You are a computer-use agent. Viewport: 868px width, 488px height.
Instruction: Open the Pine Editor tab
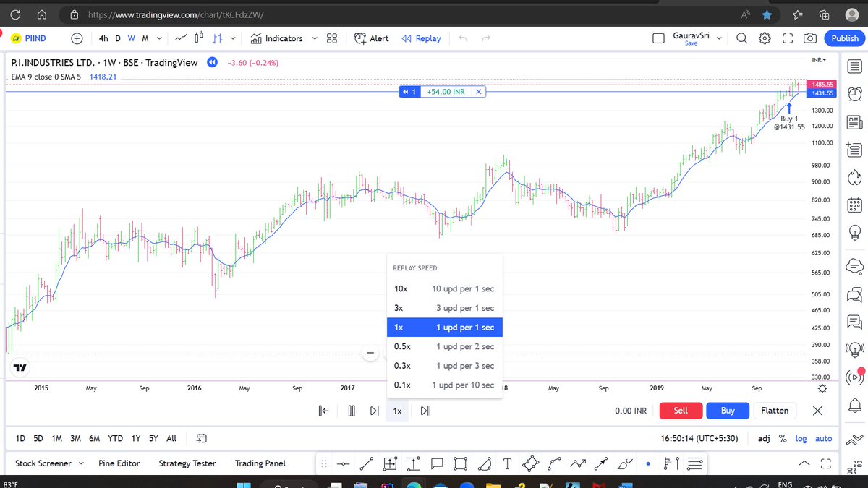(x=119, y=463)
